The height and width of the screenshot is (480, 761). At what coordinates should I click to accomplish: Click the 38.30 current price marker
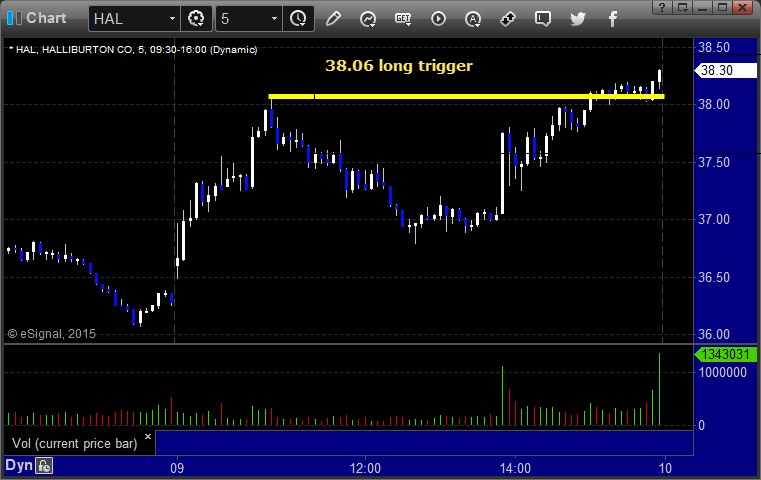tap(726, 70)
